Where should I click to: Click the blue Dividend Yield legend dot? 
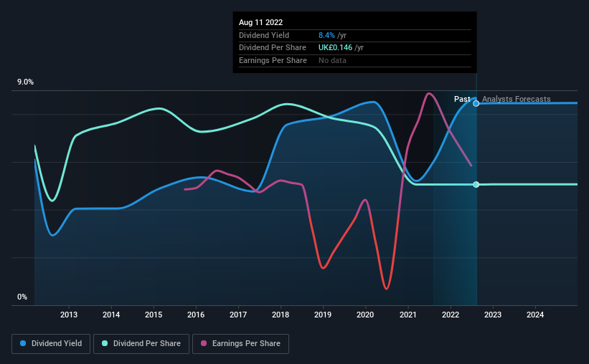(23, 343)
